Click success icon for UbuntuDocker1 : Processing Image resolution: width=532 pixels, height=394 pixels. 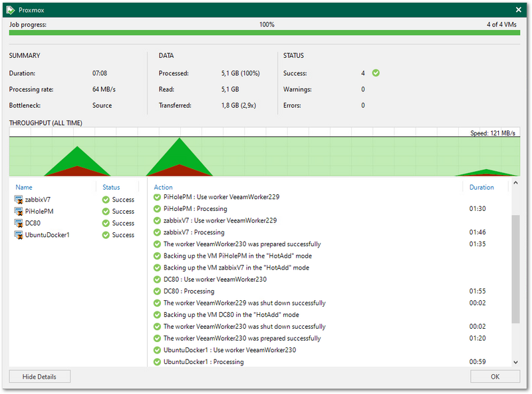click(x=158, y=362)
